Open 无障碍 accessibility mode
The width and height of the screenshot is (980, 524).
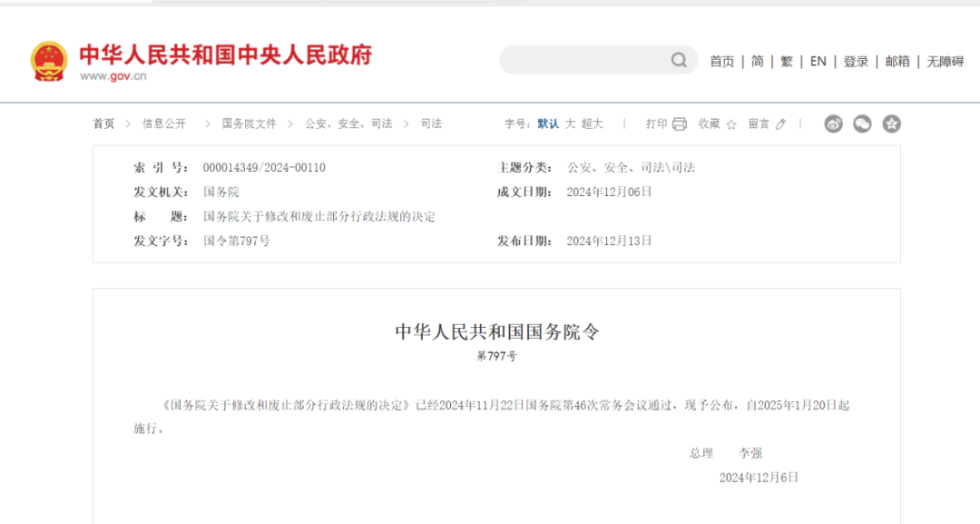click(945, 61)
